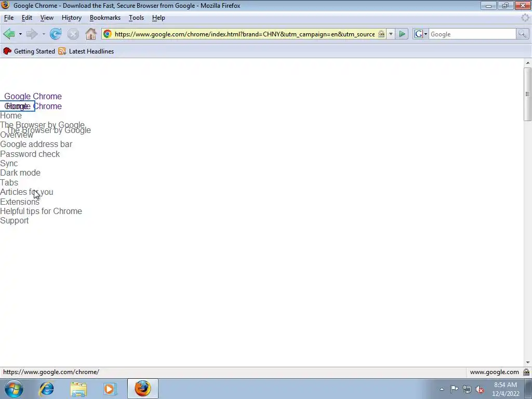This screenshot has width=532, height=399.
Task: Open the Password check link
Action: pos(30,154)
